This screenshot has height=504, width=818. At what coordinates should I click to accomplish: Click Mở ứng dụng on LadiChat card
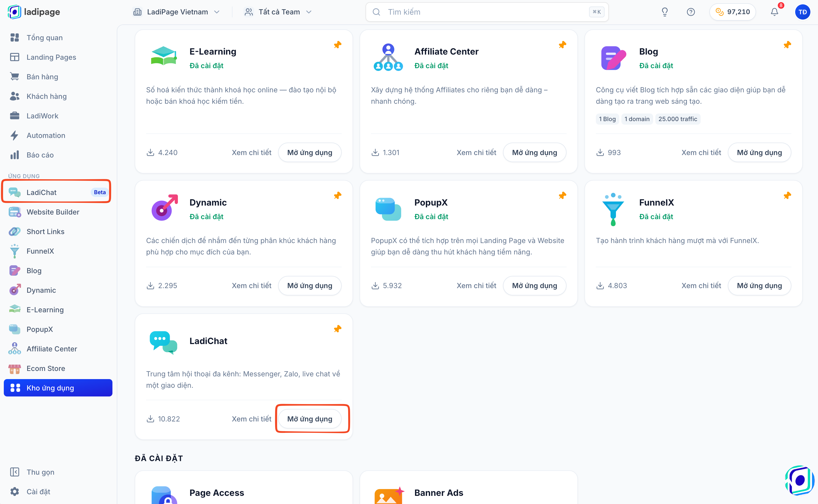click(x=310, y=419)
